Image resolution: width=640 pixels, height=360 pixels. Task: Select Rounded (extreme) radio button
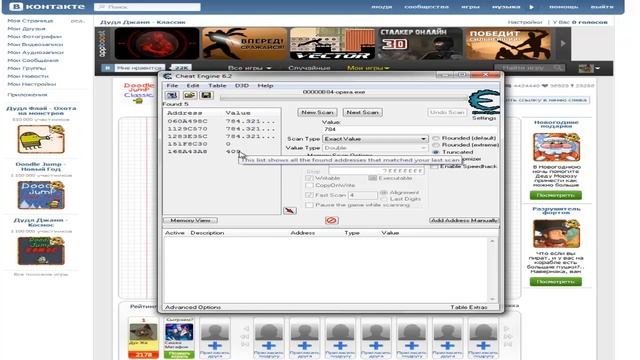click(x=436, y=145)
